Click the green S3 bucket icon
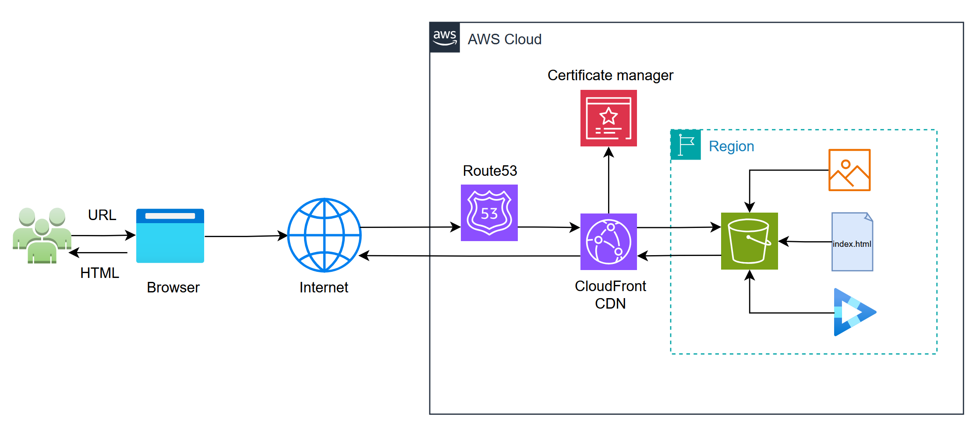The width and height of the screenshot is (980, 434). point(750,241)
